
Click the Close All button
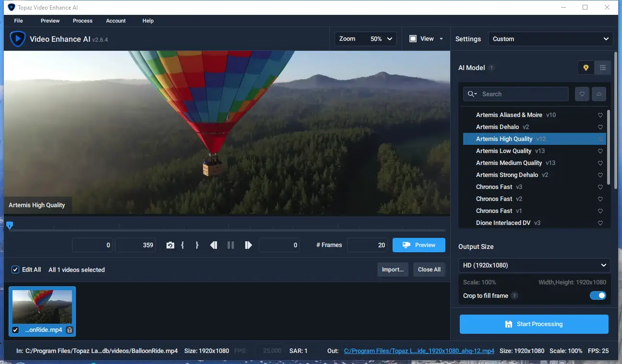click(429, 270)
